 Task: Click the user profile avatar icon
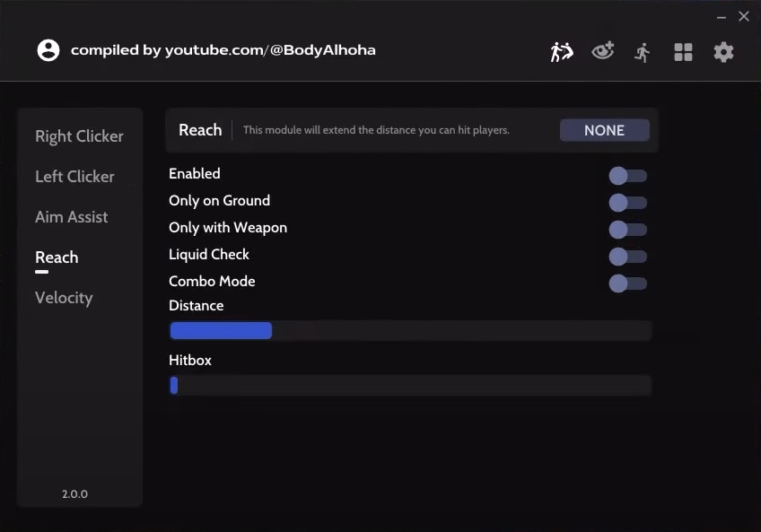[48, 50]
